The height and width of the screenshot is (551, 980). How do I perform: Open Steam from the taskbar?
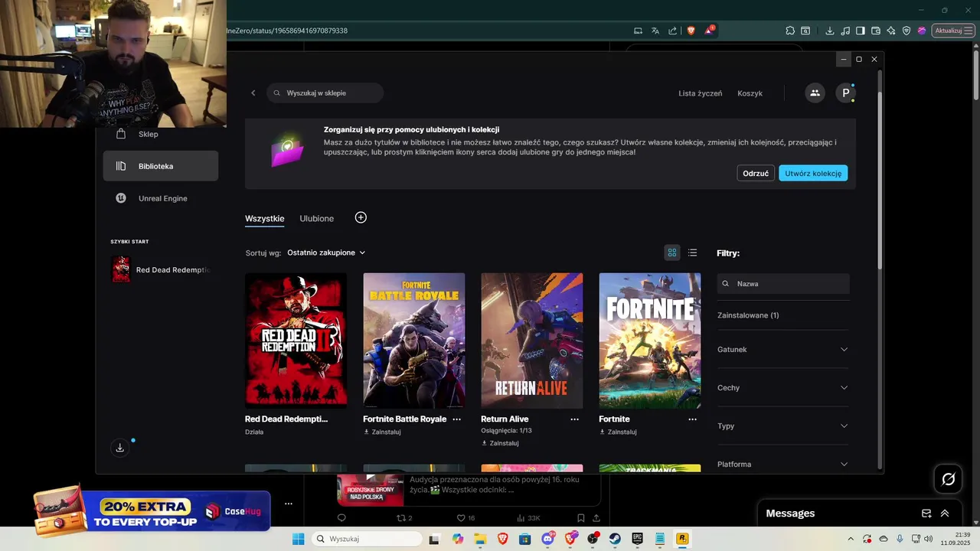pyautogui.click(x=616, y=539)
